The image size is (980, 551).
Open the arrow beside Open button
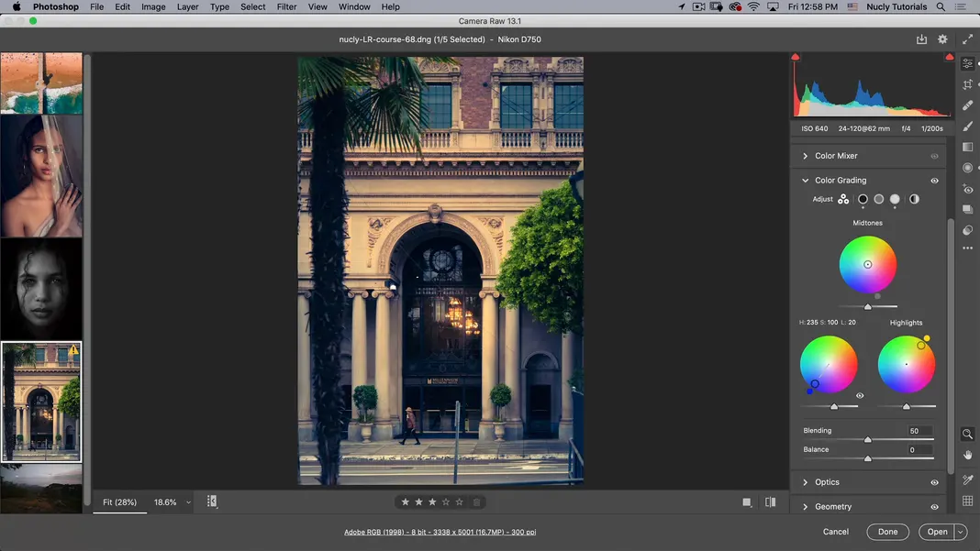pos(961,532)
